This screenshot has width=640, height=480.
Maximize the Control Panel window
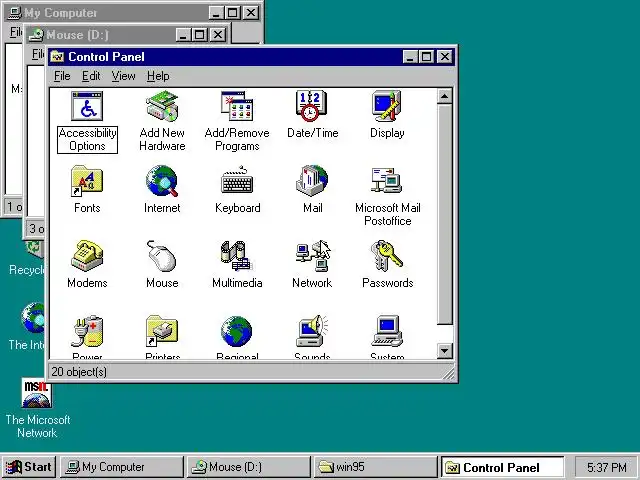[426, 57]
